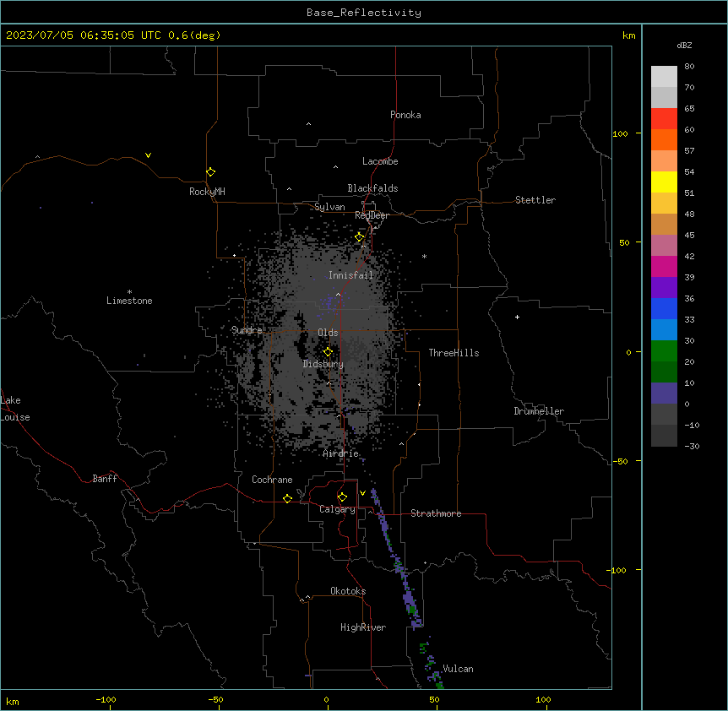Select the indigo 0-10 dBZ legend swatch
Viewport: 728px width, 711px height.
(664, 393)
